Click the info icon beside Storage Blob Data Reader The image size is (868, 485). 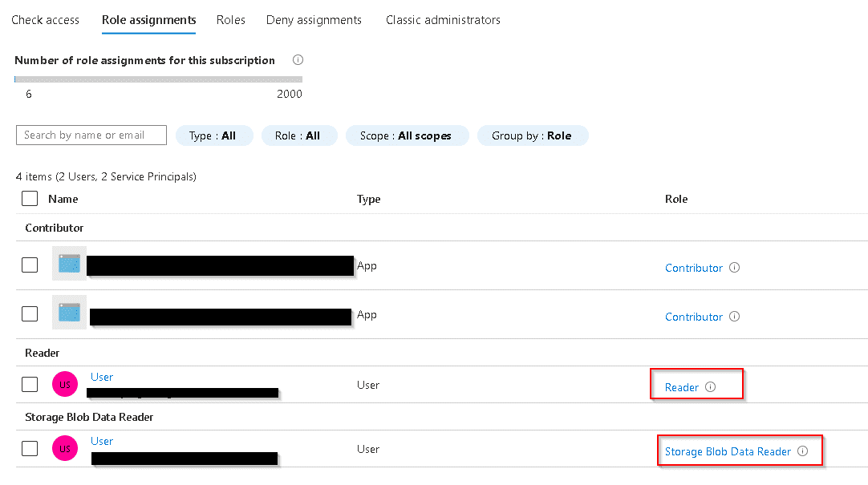[x=802, y=451]
